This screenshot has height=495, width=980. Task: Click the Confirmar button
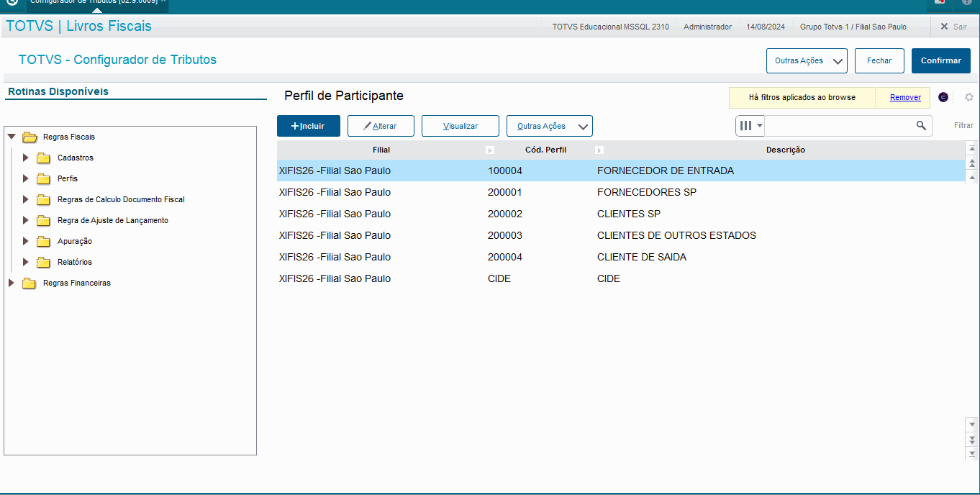pos(941,61)
